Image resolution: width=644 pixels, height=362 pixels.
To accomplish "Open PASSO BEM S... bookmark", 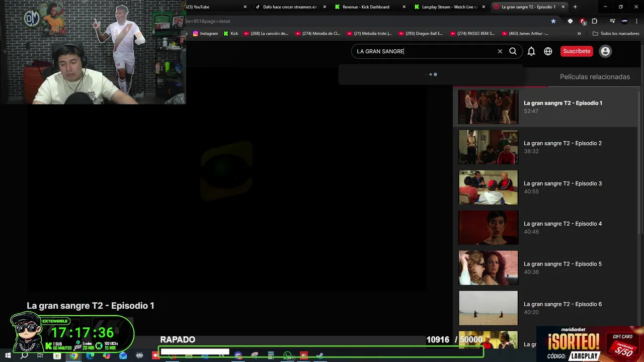I will [472, 34].
